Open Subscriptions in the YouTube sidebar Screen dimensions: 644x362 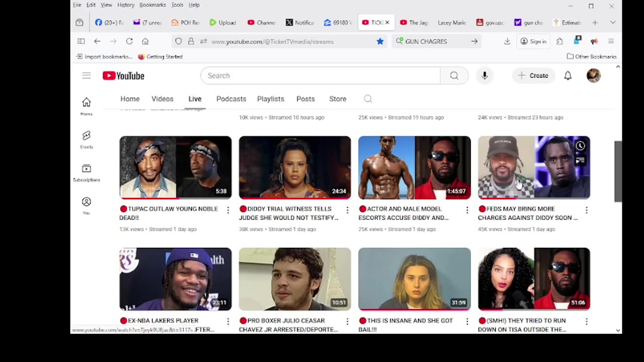click(87, 172)
